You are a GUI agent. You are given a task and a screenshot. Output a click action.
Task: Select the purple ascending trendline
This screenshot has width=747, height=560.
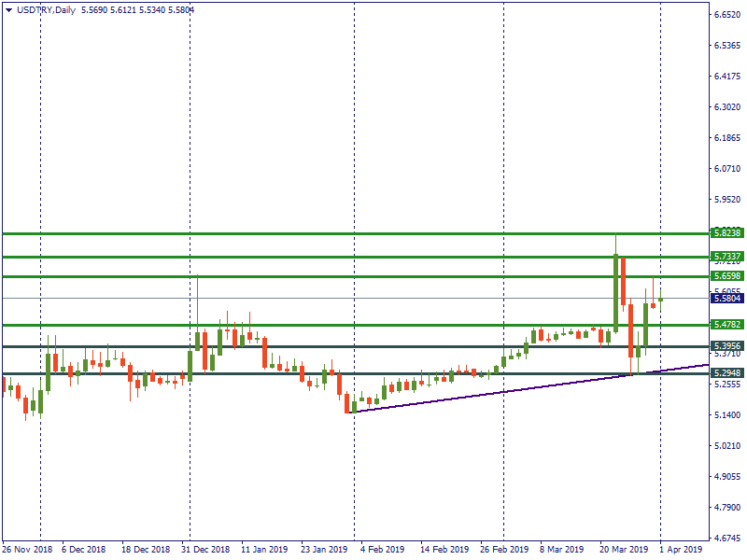click(x=467, y=397)
